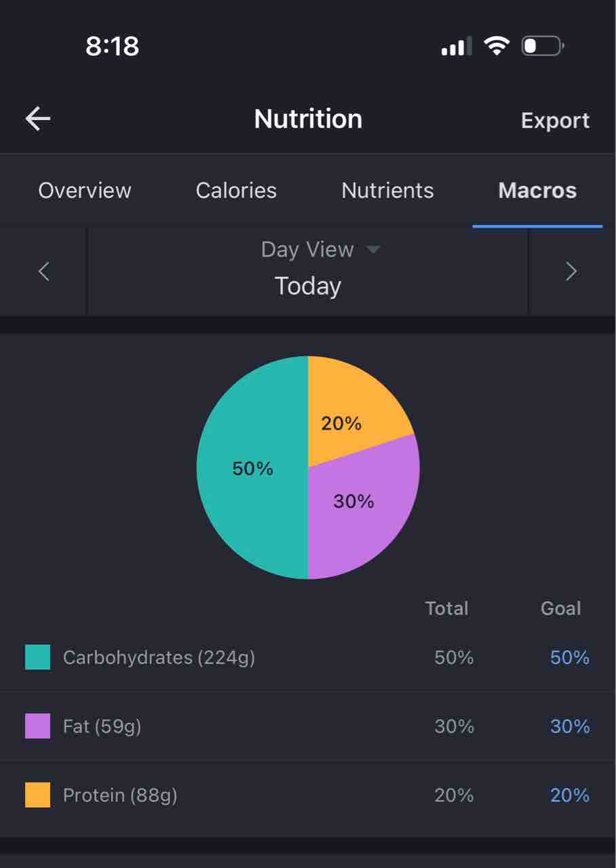
Task: Tap the Wi-Fi status icon
Action: click(496, 46)
